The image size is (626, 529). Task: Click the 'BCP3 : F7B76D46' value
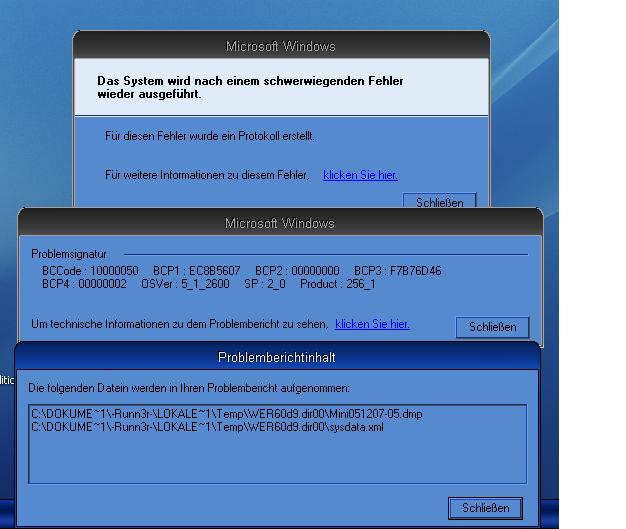[x=398, y=271]
